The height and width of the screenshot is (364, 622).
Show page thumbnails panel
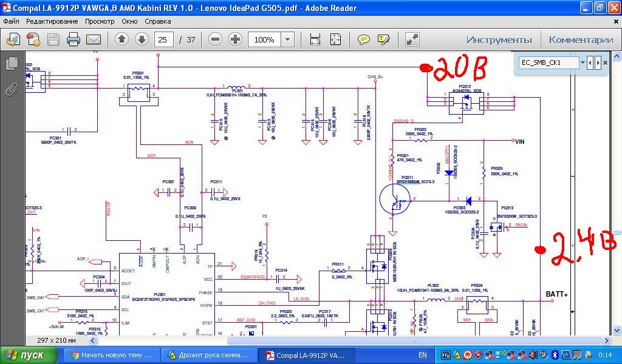[11, 64]
